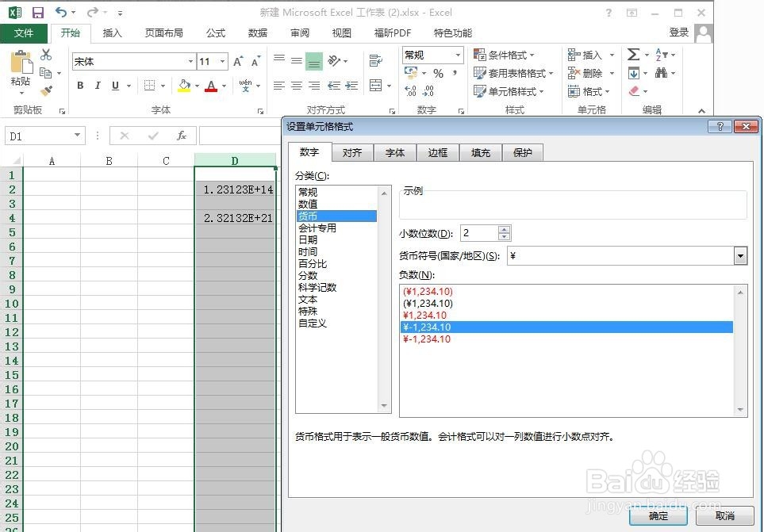Click 登录 sign in link

[679, 33]
